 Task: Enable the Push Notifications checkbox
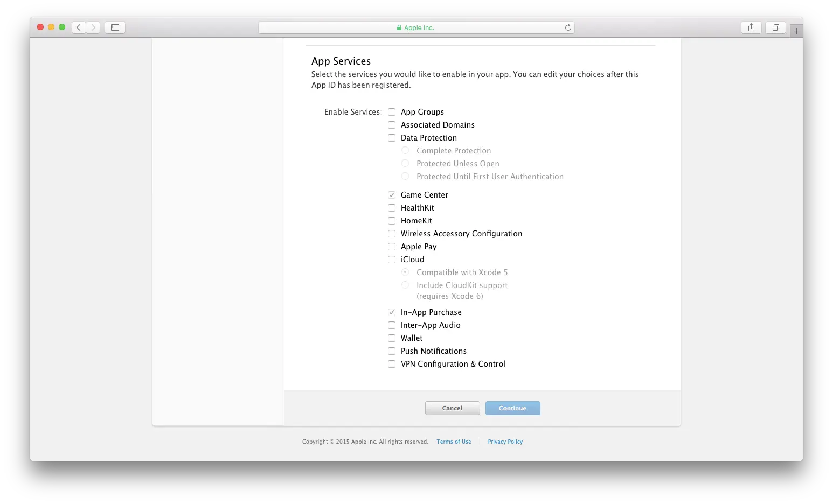[392, 351]
